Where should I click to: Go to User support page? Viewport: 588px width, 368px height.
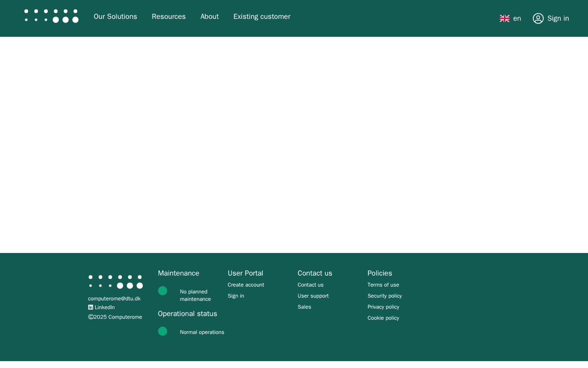click(x=313, y=296)
